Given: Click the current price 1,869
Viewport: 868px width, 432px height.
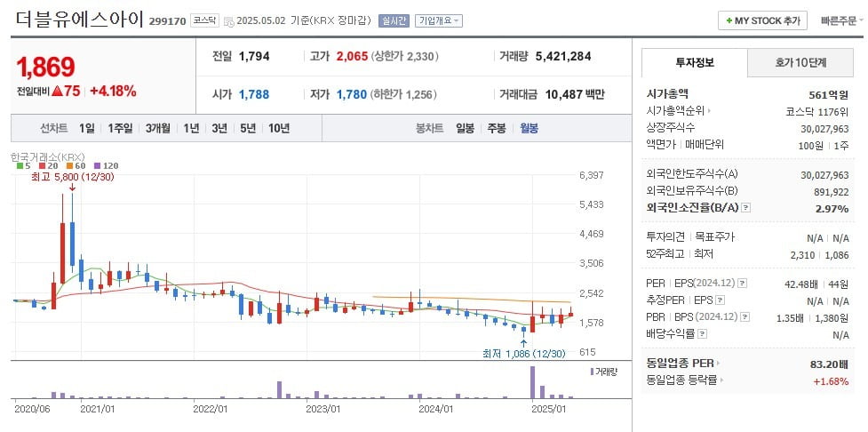Looking at the screenshot, I should pyautogui.click(x=45, y=67).
